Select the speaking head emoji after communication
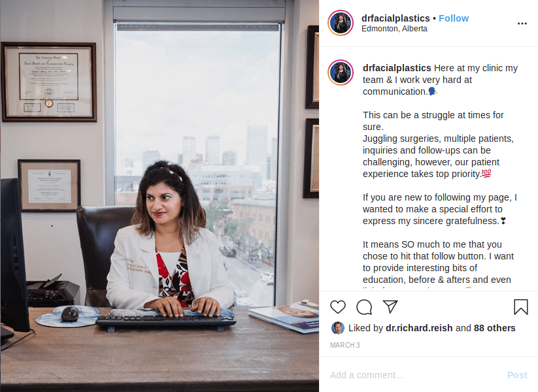The height and width of the screenshot is (392, 538). click(432, 91)
